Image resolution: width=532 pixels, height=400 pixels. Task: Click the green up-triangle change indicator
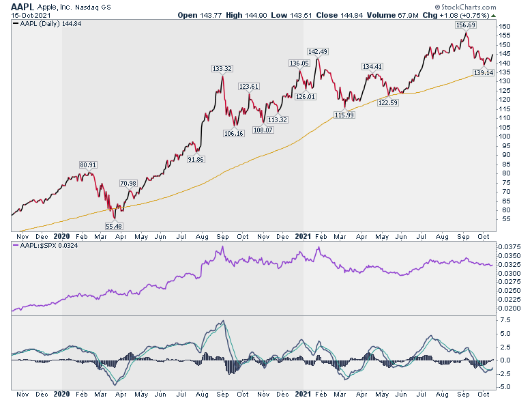coord(493,16)
